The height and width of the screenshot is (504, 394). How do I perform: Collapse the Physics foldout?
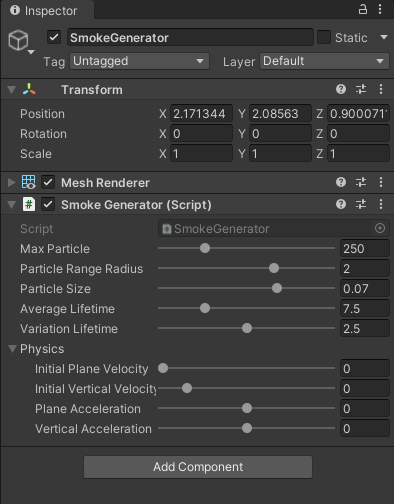click(x=12, y=349)
